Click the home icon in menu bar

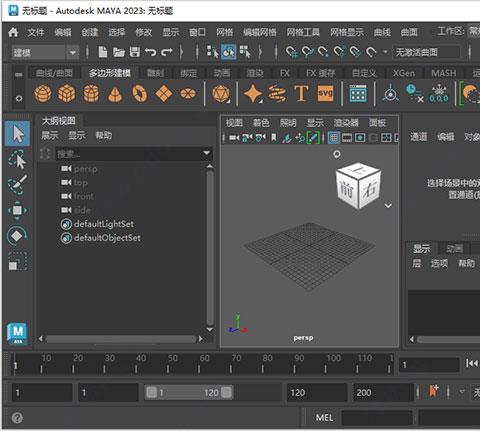pyautogui.click(x=13, y=32)
